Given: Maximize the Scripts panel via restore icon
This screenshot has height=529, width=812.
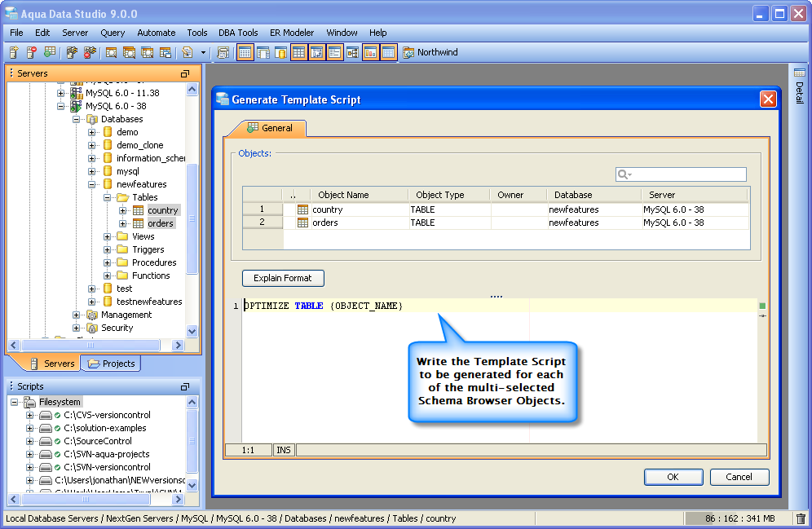Looking at the screenshot, I should coord(185,386).
